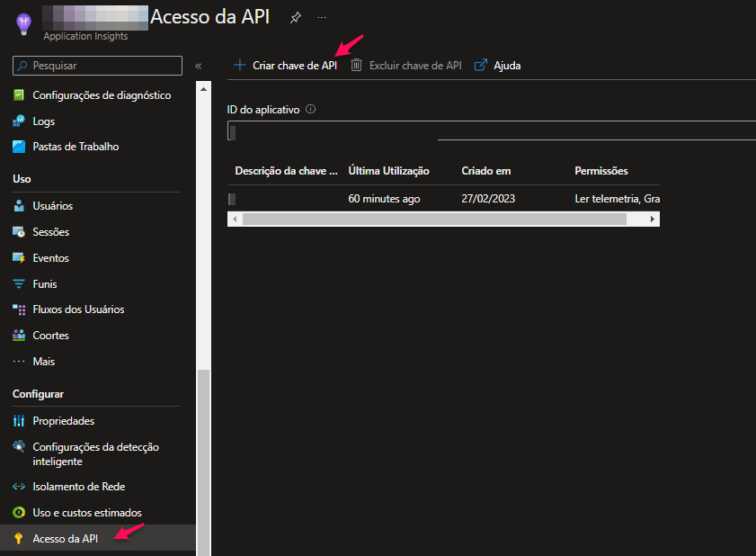Click the horizontal scrollbar right arrow
Screen dimensions: 756x556
pyautogui.click(x=653, y=219)
